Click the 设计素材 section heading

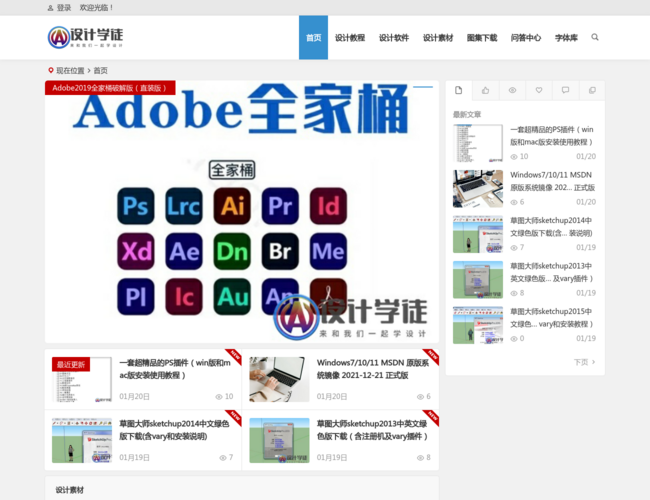coord(70,490)
